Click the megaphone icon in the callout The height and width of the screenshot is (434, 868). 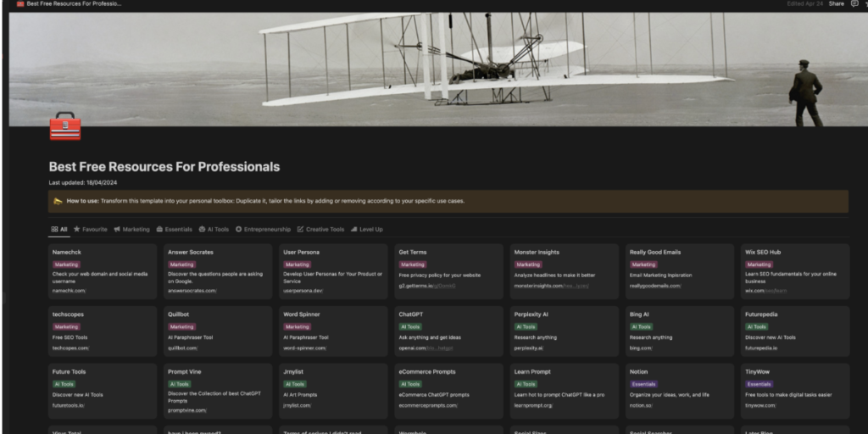(x=58, y=201)
